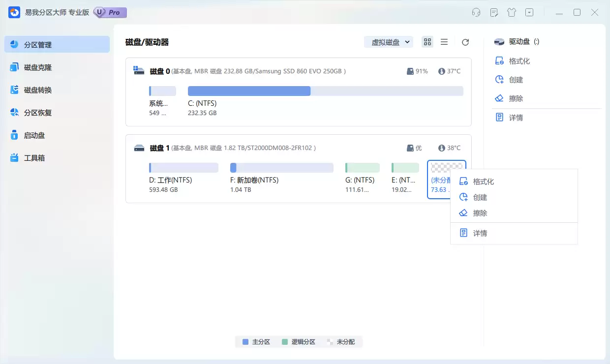Switch to grid view of disks
610x364 pixels.
tap(427, 42)
